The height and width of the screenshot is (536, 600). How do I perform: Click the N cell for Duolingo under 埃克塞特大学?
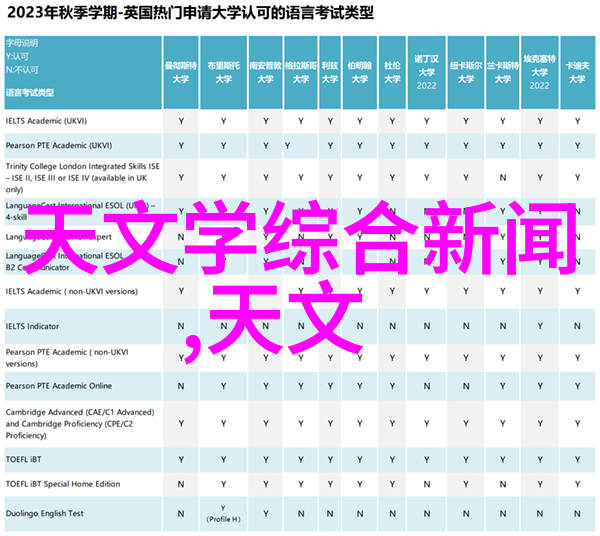(x=540, y=513)
